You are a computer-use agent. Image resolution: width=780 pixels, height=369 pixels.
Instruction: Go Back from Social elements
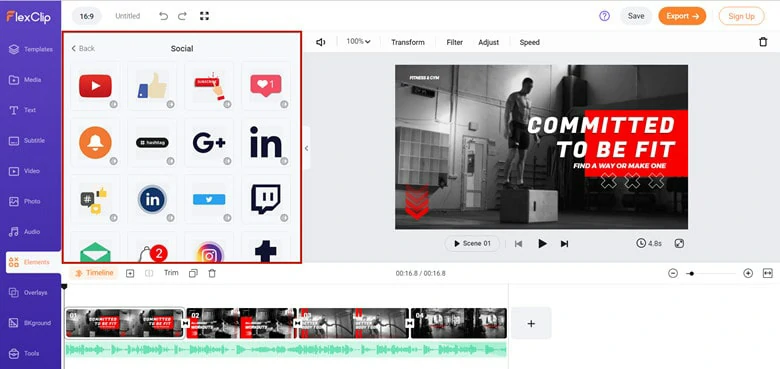click(83, 48)
